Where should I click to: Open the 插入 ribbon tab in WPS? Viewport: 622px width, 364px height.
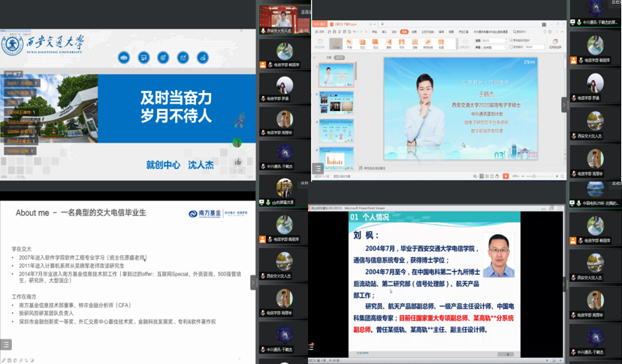coord(385,32)
